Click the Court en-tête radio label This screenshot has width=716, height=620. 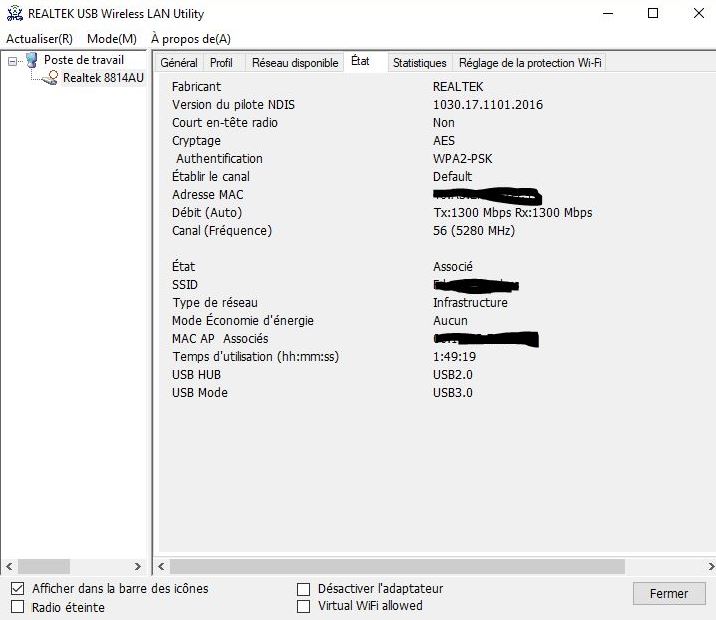pos(225,123)
